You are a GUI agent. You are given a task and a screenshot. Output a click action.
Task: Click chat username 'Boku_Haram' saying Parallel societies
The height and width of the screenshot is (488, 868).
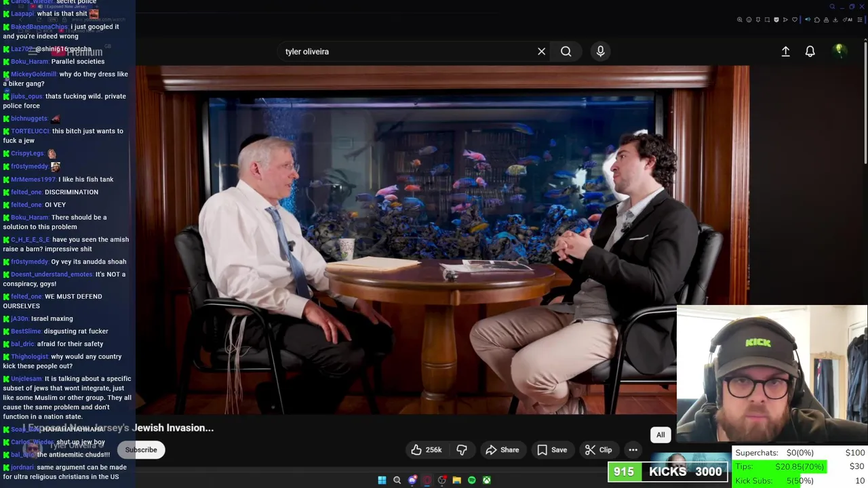29,61
